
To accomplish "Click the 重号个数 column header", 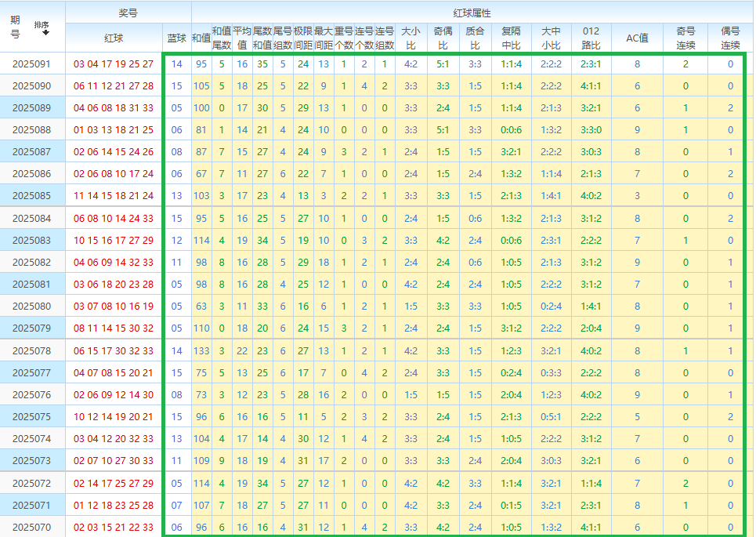I will [x=344, y=38].
